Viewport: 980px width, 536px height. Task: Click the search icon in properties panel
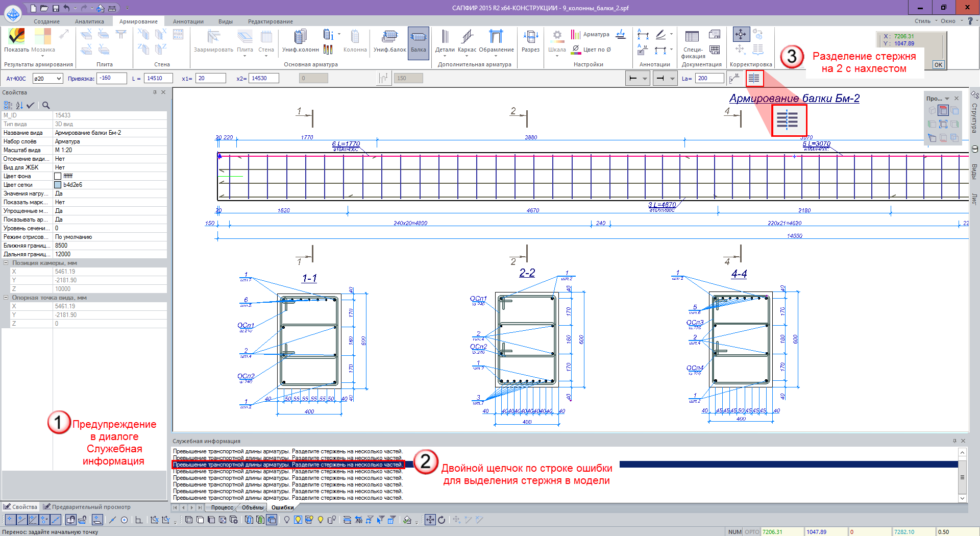click(46, 105)
